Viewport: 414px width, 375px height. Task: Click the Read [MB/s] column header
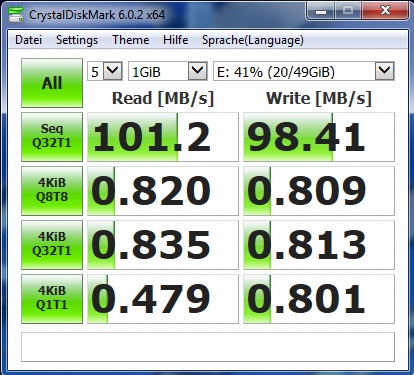(x=163, y=98)
